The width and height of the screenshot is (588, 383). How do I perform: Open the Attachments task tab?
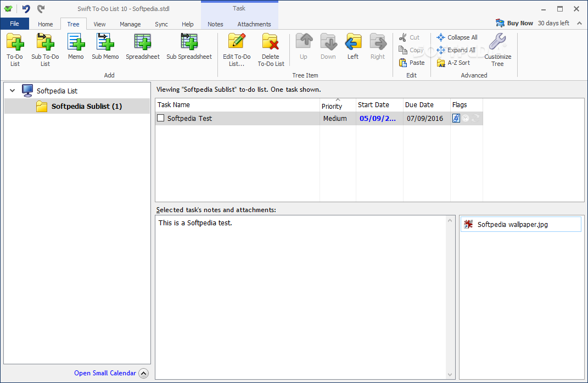[254, 24]
